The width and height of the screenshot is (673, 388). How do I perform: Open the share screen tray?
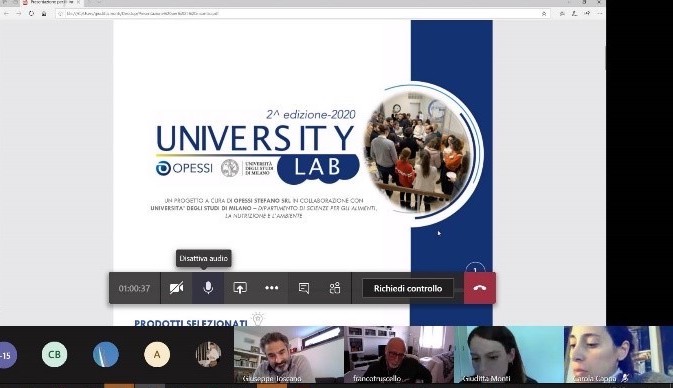[239, 288]
